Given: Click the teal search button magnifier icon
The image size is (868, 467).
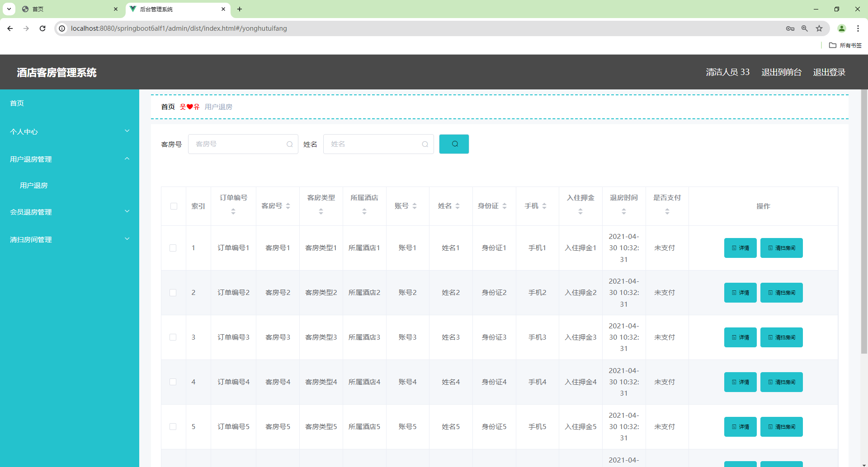Looking at the screenshot, I should (x=454, y=144).
